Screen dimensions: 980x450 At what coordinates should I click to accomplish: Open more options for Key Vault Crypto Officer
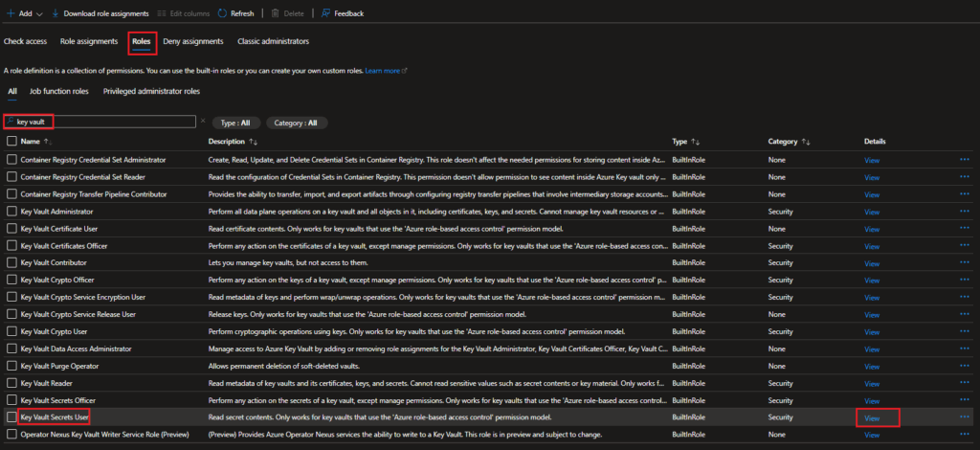click(x=965, y=280)
